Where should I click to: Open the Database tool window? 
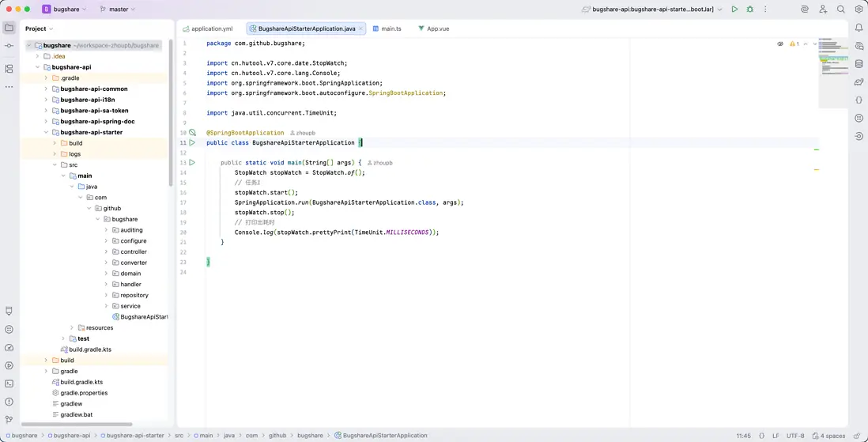[859, 64]
